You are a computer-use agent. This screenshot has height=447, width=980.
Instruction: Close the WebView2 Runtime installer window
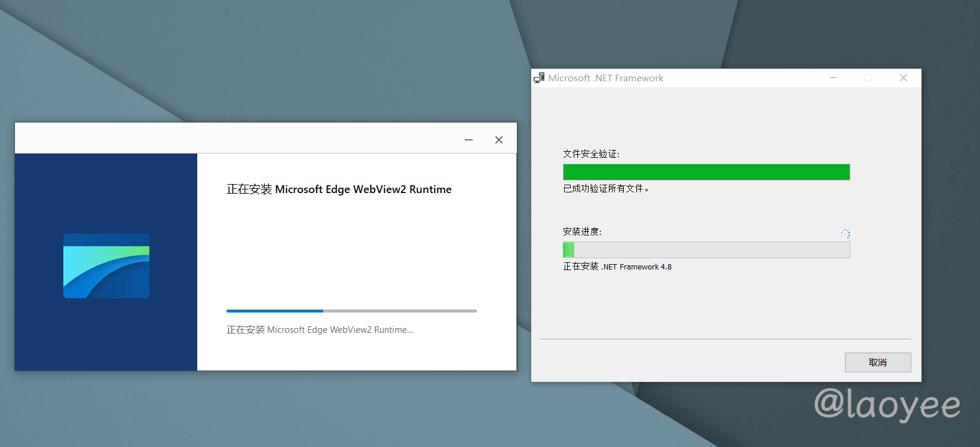(x=498, y=140)
